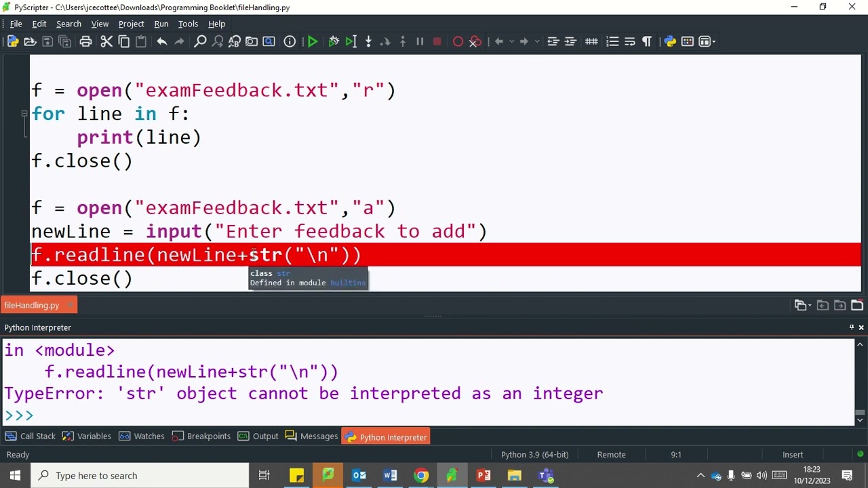The image size is (868, 488).
Task: Switch to the Call Stack tab
Action: pyautogui.click(x=31, y=436)
